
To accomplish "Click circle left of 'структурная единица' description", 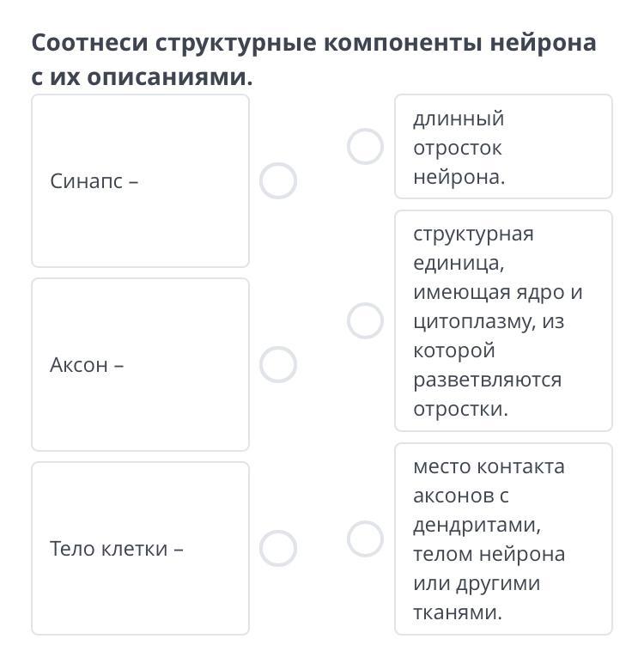I will [365, 321].
